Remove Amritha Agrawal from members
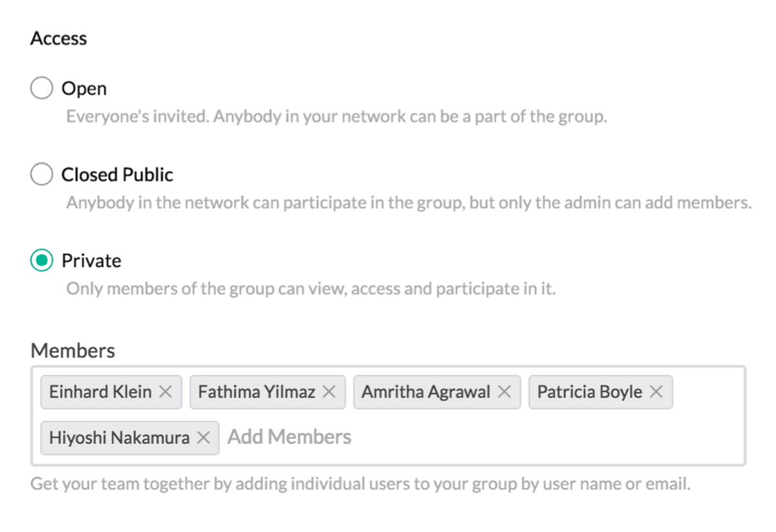This screenshot has height=532, width=776. click(x=504, y=392)
